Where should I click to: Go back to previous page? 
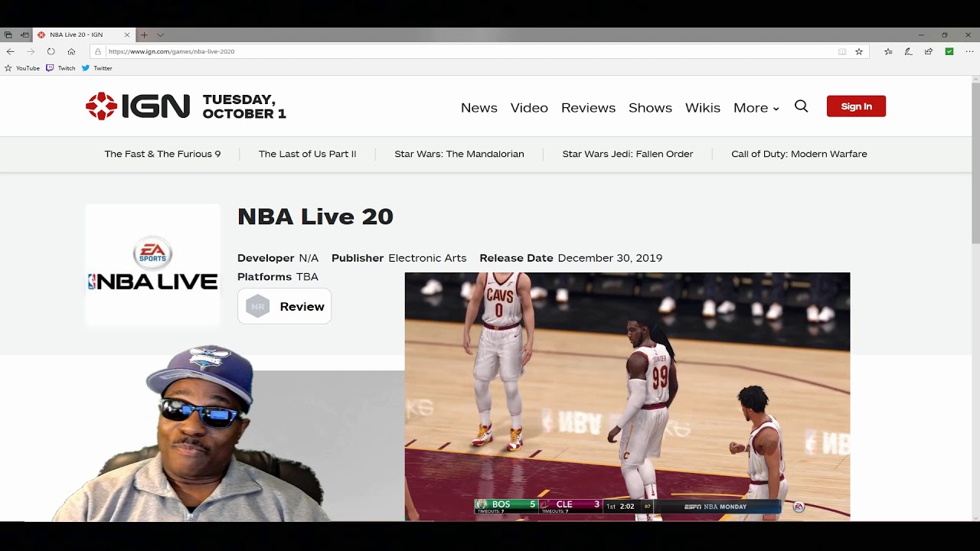[x=10, y=51]
